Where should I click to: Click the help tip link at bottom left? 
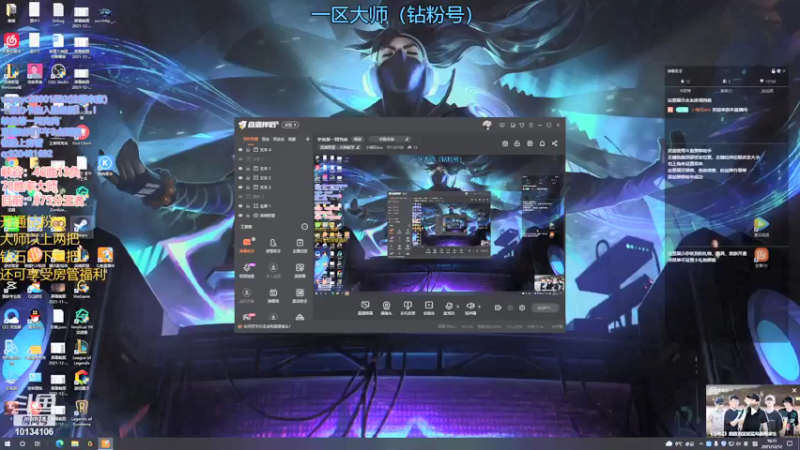[266, 327]
